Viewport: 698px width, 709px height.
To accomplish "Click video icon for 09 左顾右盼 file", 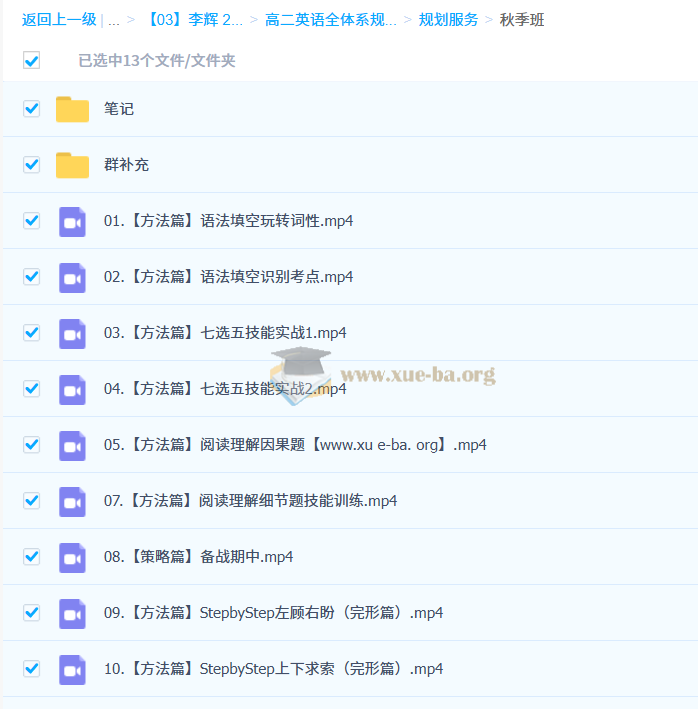I will 72,613.
